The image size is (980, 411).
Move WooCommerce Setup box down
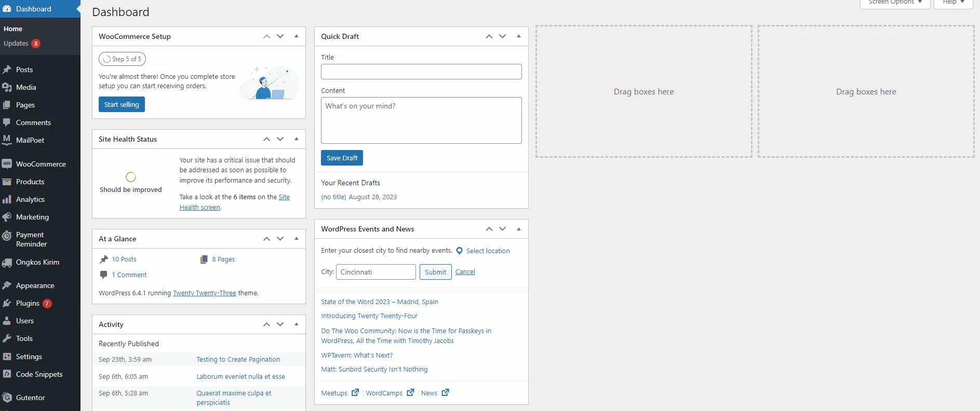[280, 36]
